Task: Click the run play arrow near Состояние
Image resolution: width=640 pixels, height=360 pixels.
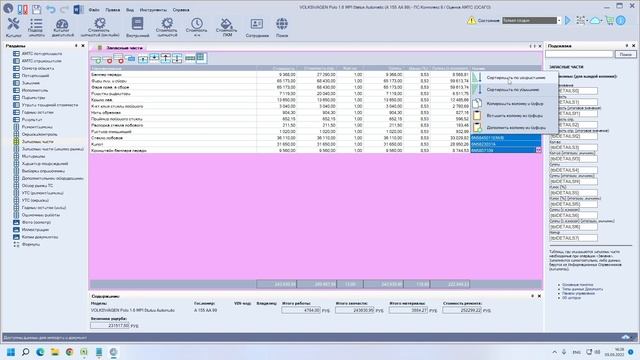Action: (567, 20)
